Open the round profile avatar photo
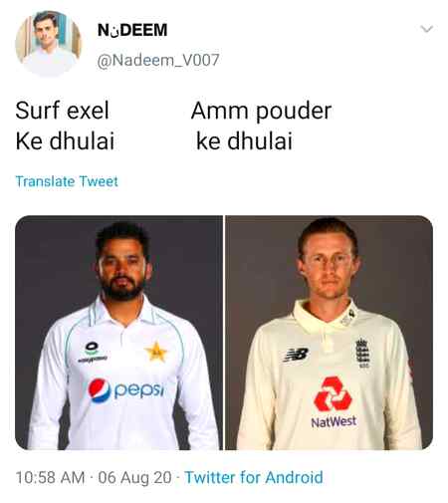The height and width of the screenshot is (503, 448). point(49,44)
